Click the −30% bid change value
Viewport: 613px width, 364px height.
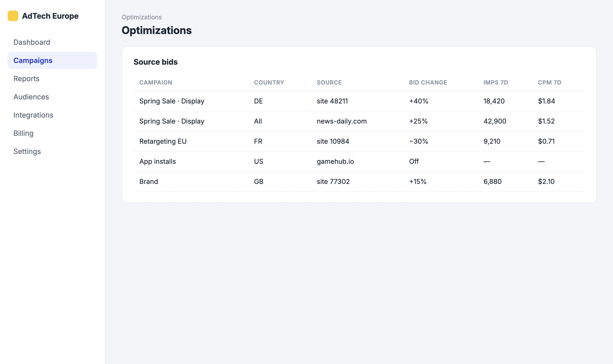[419, 141]
